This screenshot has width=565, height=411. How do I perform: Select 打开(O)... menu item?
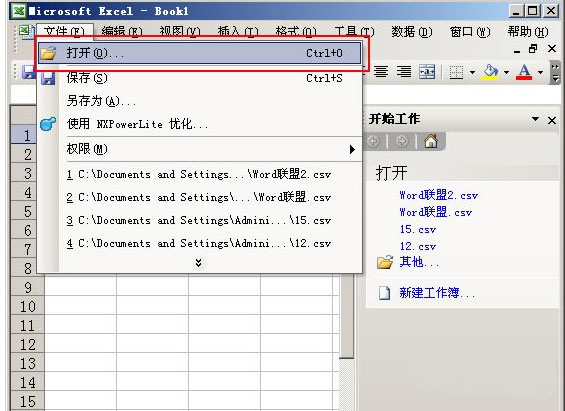pyautogui.click(x=200, y=53)
